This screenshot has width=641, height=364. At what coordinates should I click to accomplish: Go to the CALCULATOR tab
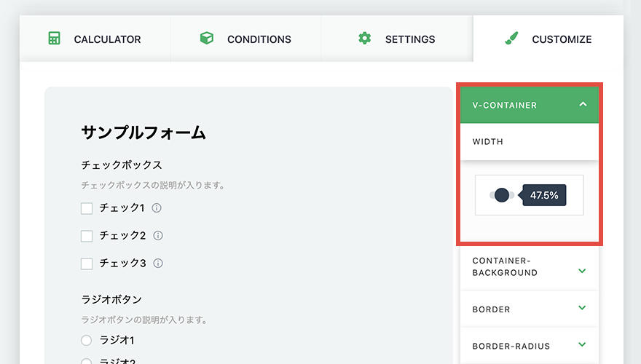pos(95,39)
